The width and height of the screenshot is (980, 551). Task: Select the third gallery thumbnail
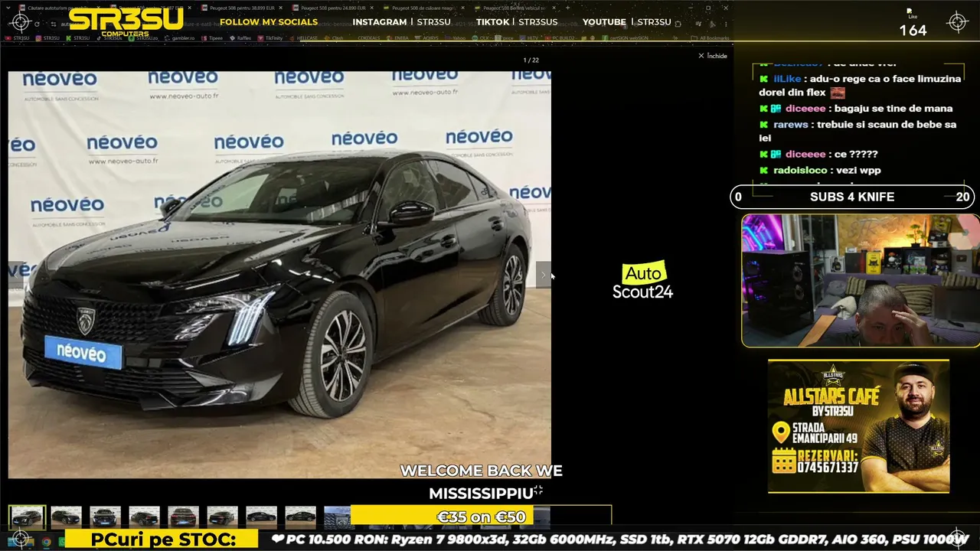coord(105,517)
